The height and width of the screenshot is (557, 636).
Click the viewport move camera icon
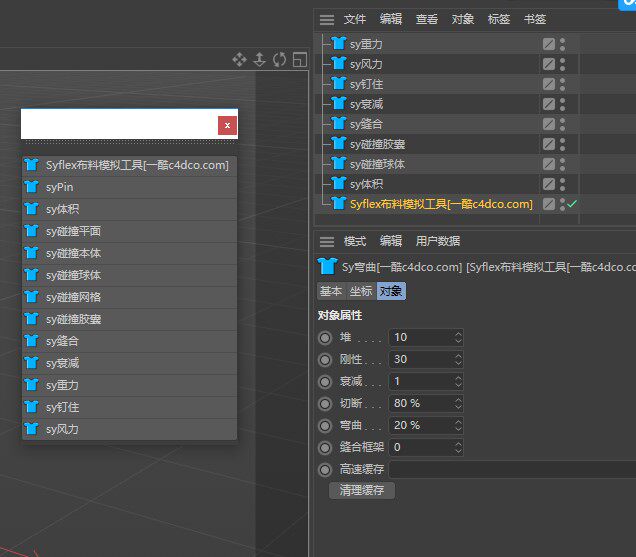(x=239, y=60)
